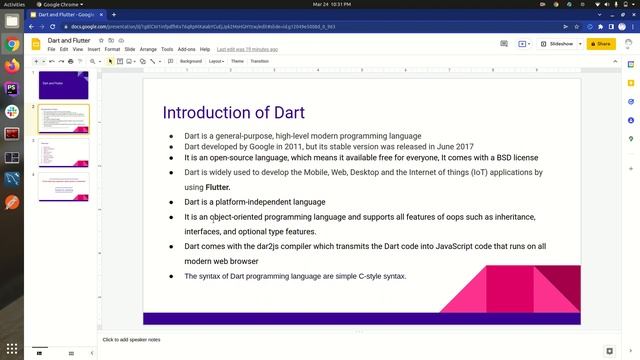The height and width of the screenshot is (360, 640).
Task: Hide the menus with up chevron
Action: point(615,61)
